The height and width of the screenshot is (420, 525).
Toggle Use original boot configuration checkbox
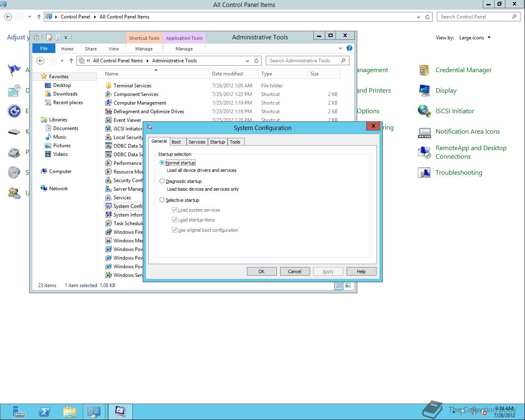click(175, 230)
